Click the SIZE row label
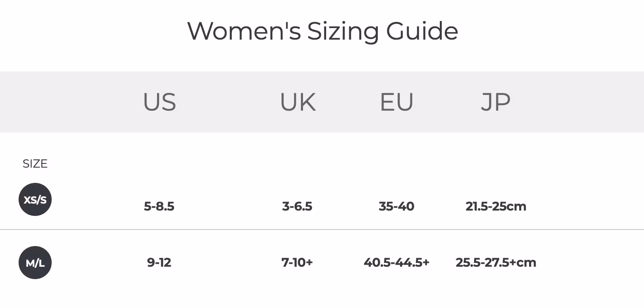Screen dimensions: 644x308 35,164
